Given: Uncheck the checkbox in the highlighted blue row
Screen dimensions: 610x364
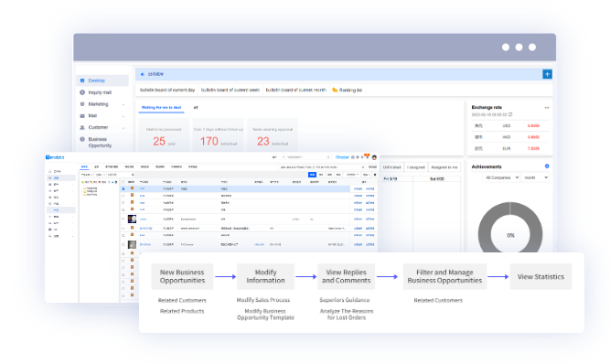Looking at the screenshot, I should [123, 188].
